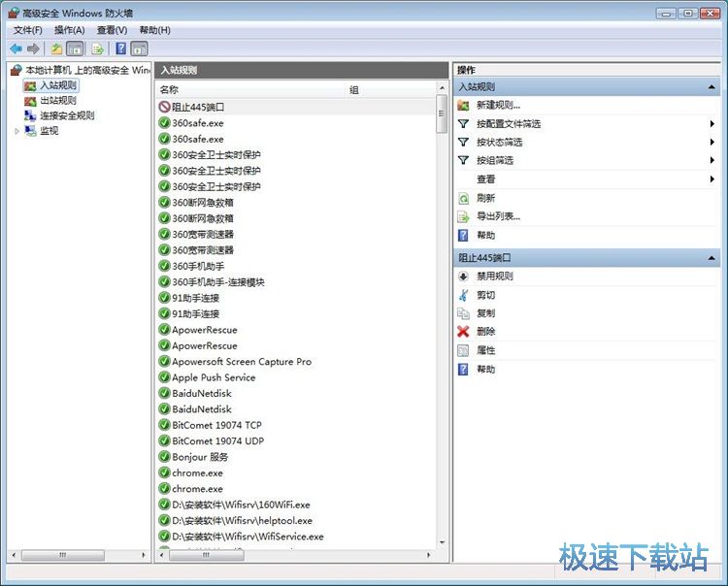Open the 操作(A) menu

pos(69,30)
